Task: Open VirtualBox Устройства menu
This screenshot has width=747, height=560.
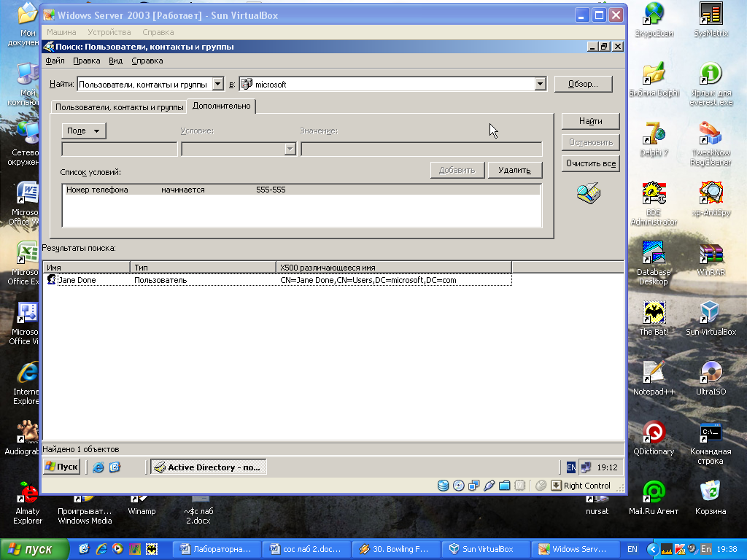Action: click(109, 32)
